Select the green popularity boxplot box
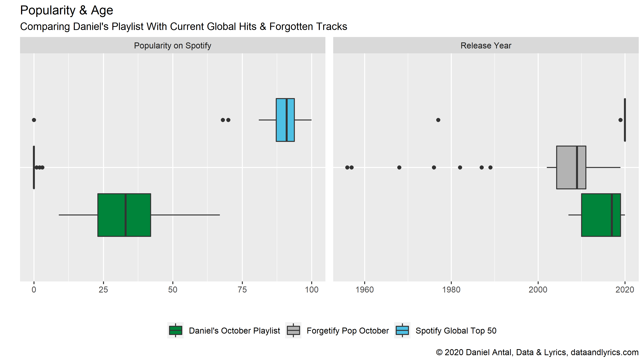Screen dimensions: 644x362 coord(124,215)
